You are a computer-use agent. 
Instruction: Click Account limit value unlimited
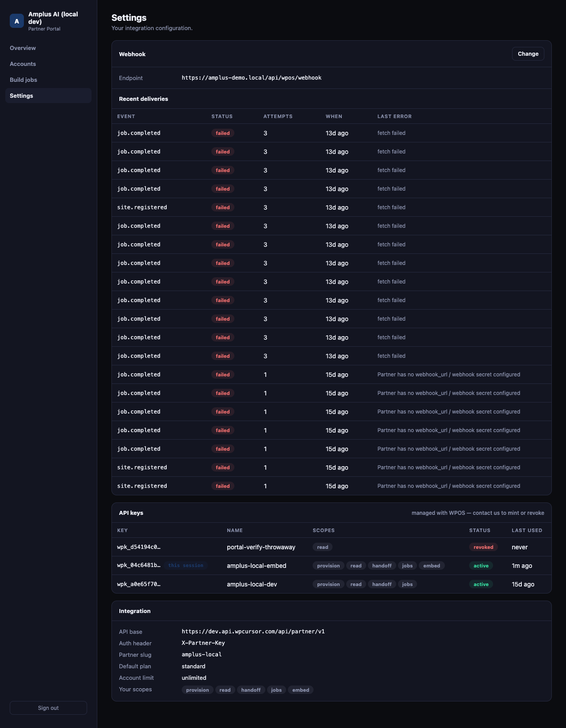[194, 678]
